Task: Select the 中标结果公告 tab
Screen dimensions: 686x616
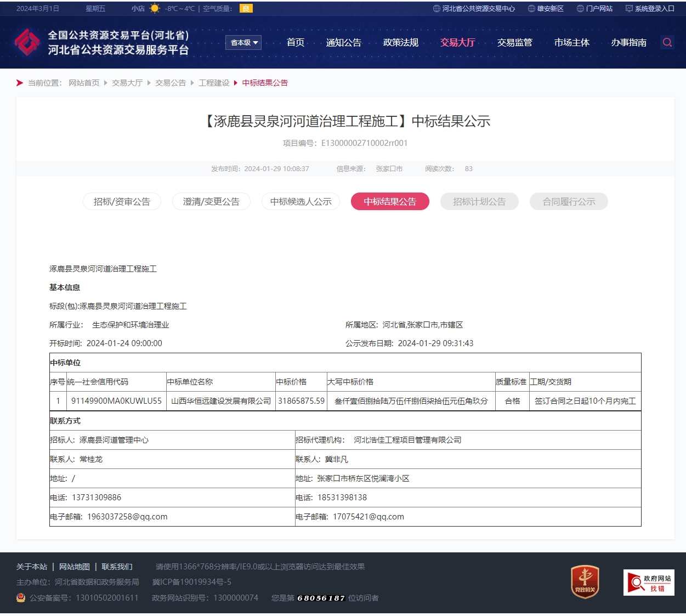Action: point(390,201)
